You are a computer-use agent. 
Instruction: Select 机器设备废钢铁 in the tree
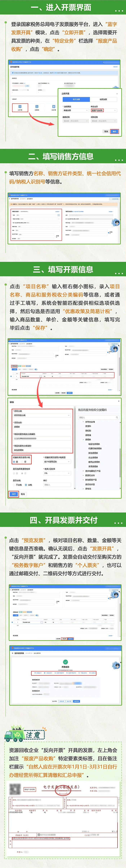[x=95, y=449]
